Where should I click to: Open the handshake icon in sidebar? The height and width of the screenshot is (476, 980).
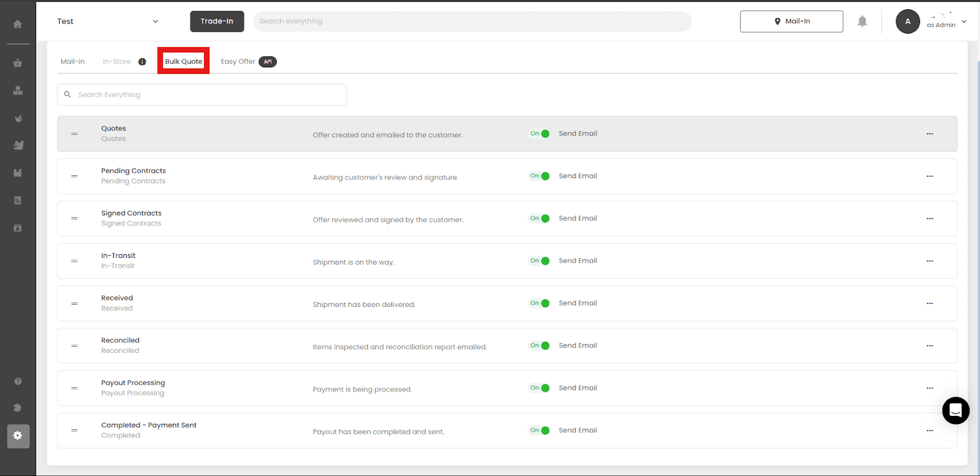coord(18,118)
